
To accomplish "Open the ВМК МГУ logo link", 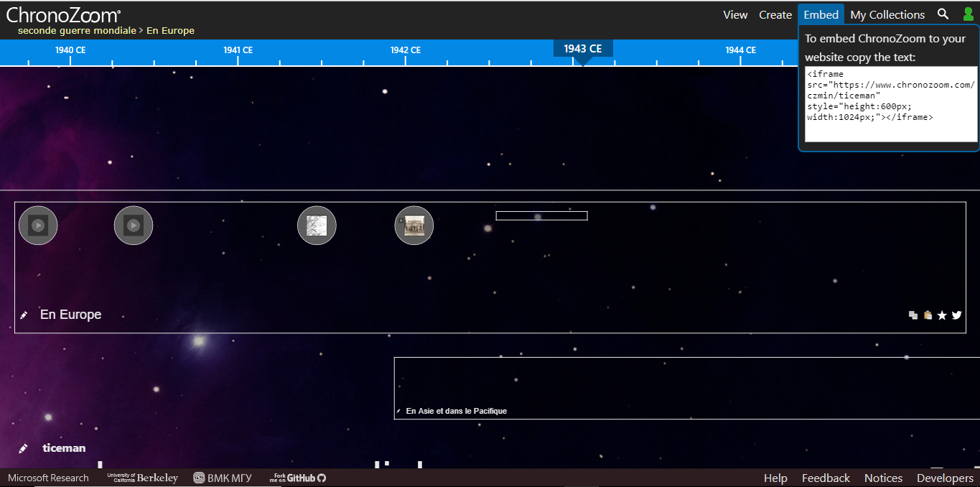I will (223, 478).
